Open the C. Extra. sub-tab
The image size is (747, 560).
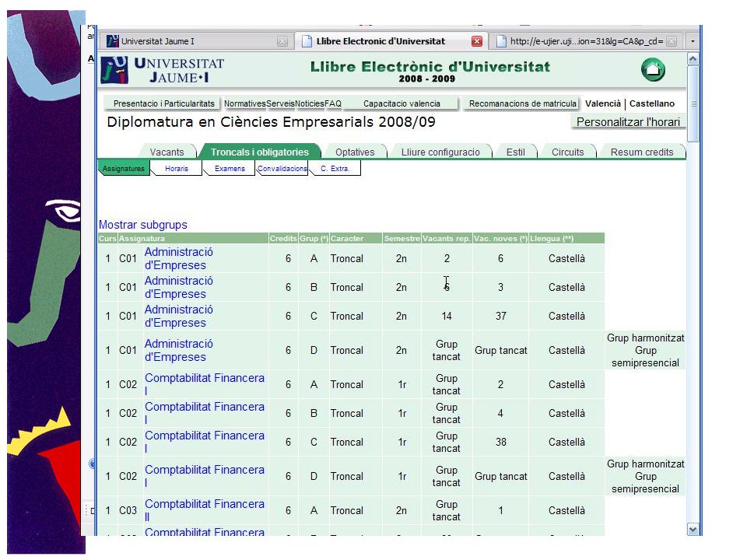coord(335,169)
